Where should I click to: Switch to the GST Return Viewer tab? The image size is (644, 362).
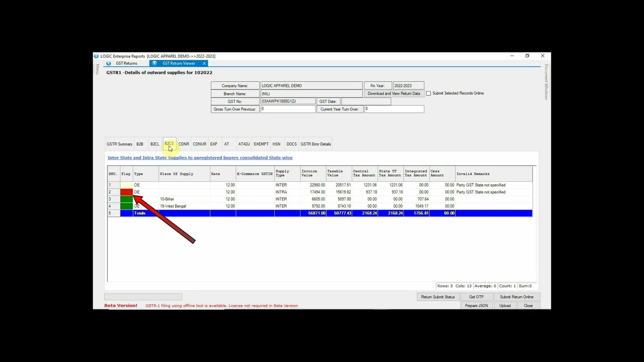pyautogui.click(x=179, y=63)
